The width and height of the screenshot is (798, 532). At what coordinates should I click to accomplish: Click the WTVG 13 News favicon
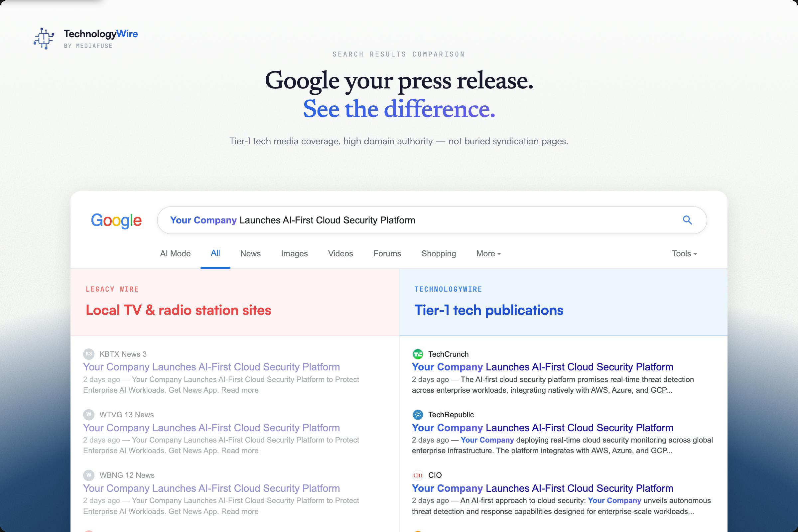[x=88, y=414]
